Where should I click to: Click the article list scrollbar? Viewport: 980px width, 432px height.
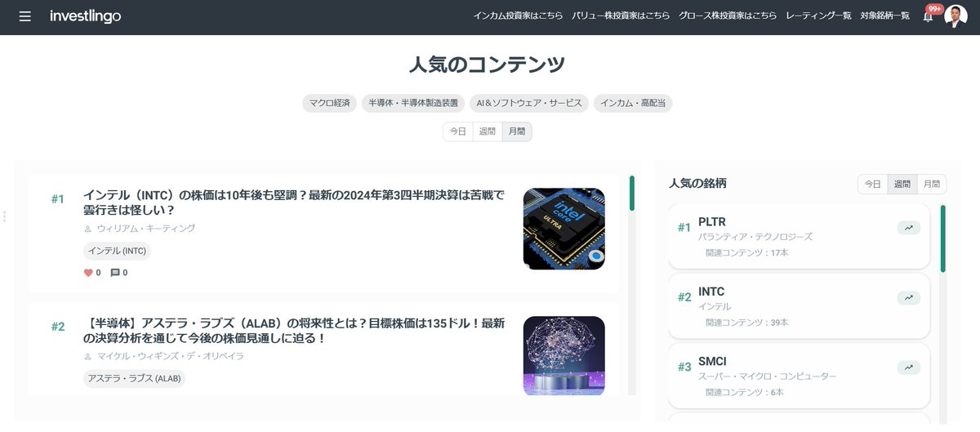(x=632, y=194)
